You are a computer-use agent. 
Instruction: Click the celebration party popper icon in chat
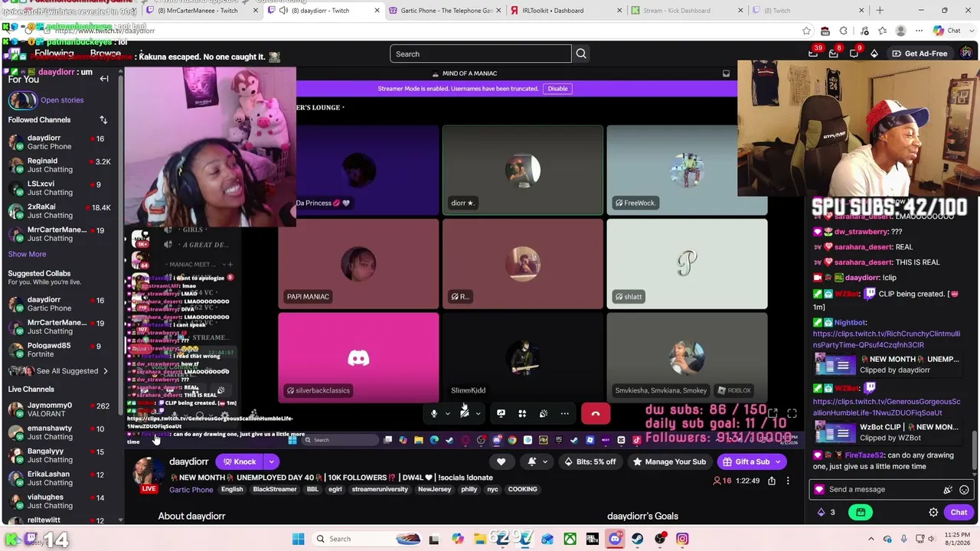[948, 490]
